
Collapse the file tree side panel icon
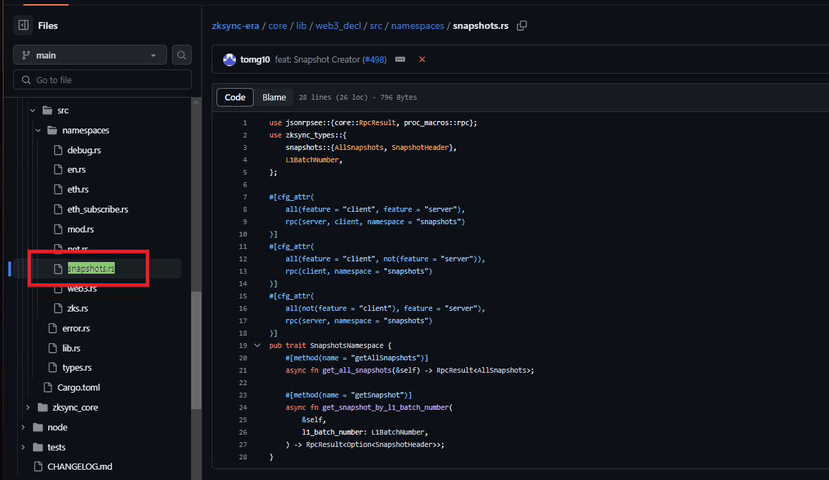coord(23,25)
